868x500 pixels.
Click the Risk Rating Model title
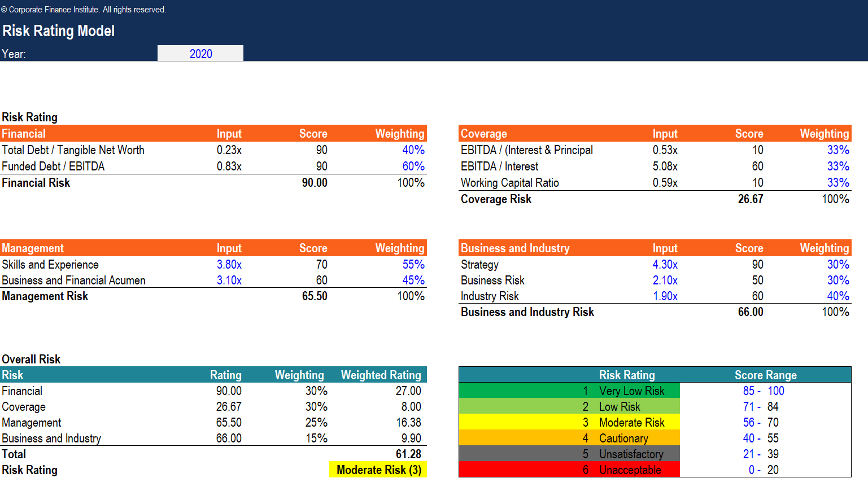(59, 31)
